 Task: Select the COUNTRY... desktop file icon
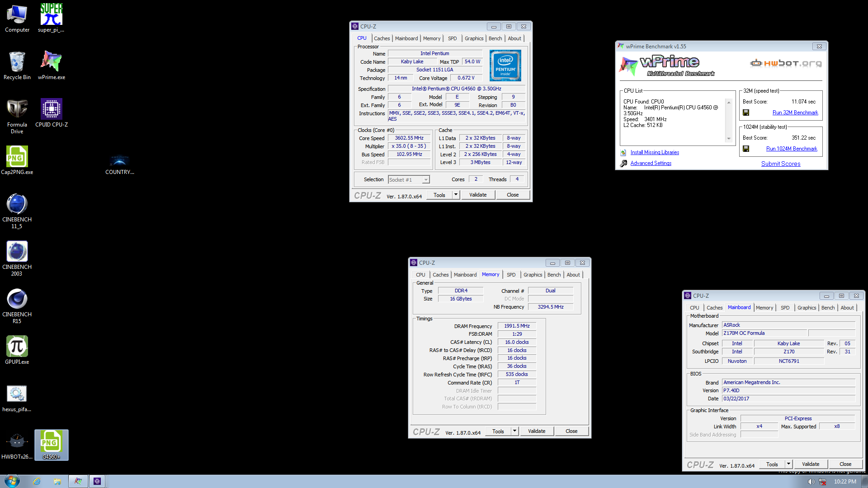coord(119,164)
